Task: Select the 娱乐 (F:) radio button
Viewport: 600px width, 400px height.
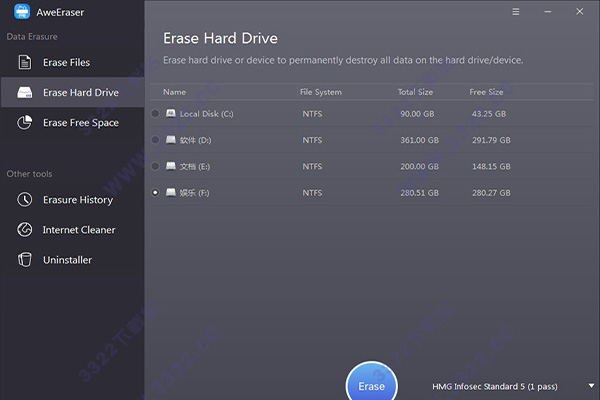Action: click(155, 193)
